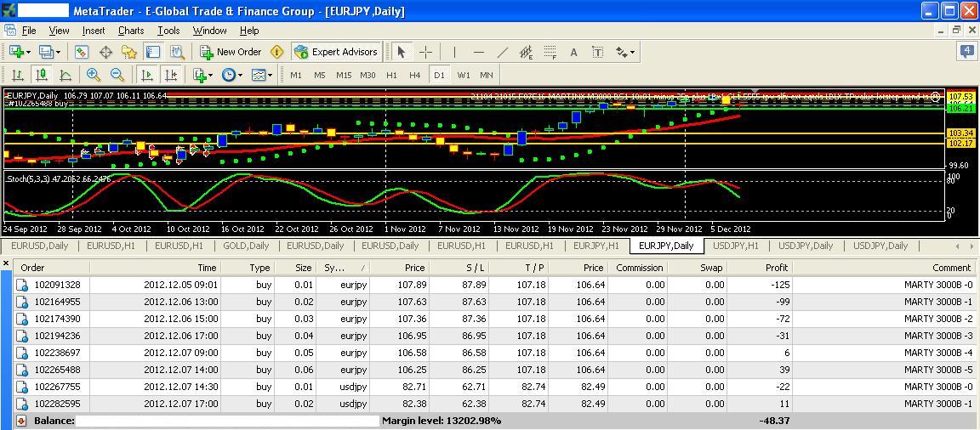Image resolution: width=980 pixels, height=430 pixels.
Task: Switch to candlestick chart mode
Action: point(41,75)
